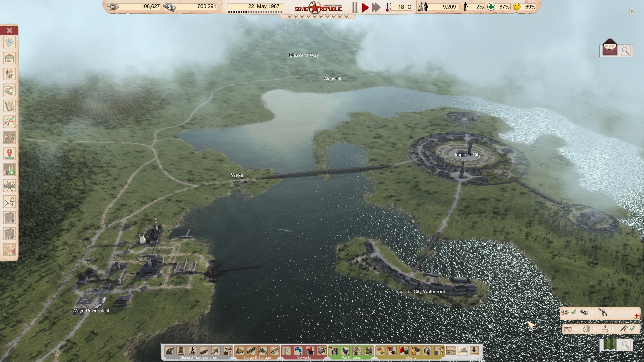The width and height of the screenshot is (644, 362).
Task: Toggle the ruble payment checkbox
Action: point(573,312)
